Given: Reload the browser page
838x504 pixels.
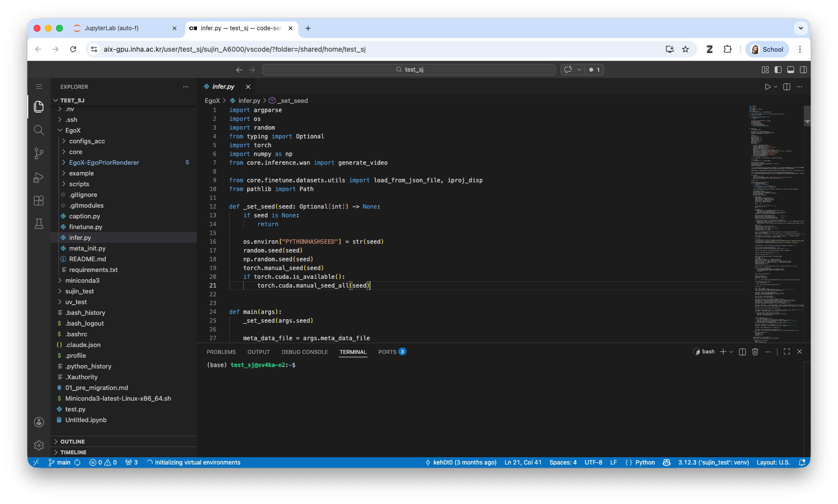Looking at the screenshot, I should coord(73,49).
